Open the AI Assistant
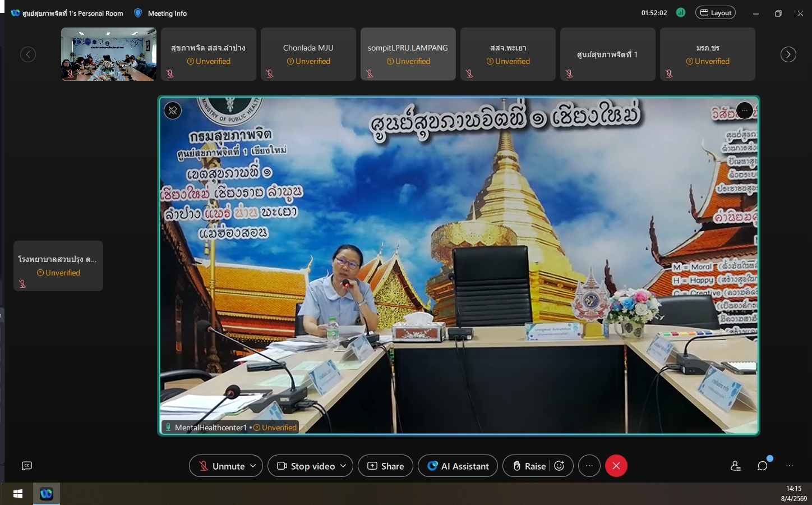The image size is (812, 505). click(x=458, y=466)
